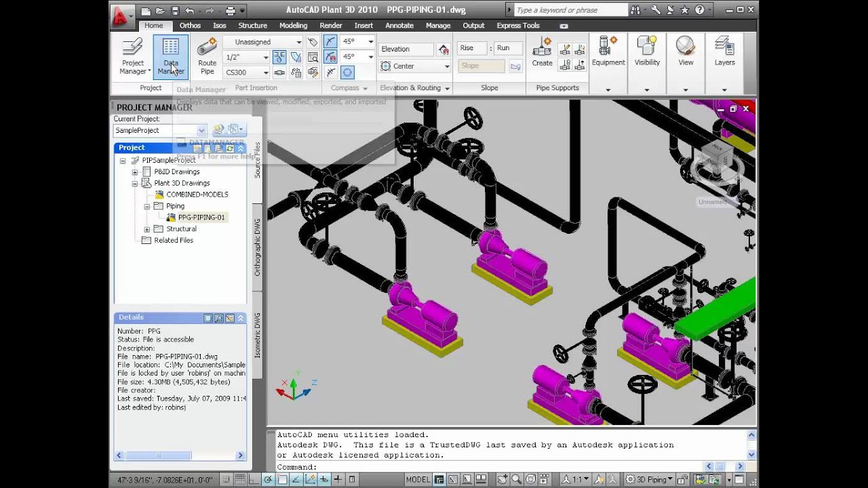Click the keyword search box
This screenshot has width=868, height=488.
[x=570, y=10]
